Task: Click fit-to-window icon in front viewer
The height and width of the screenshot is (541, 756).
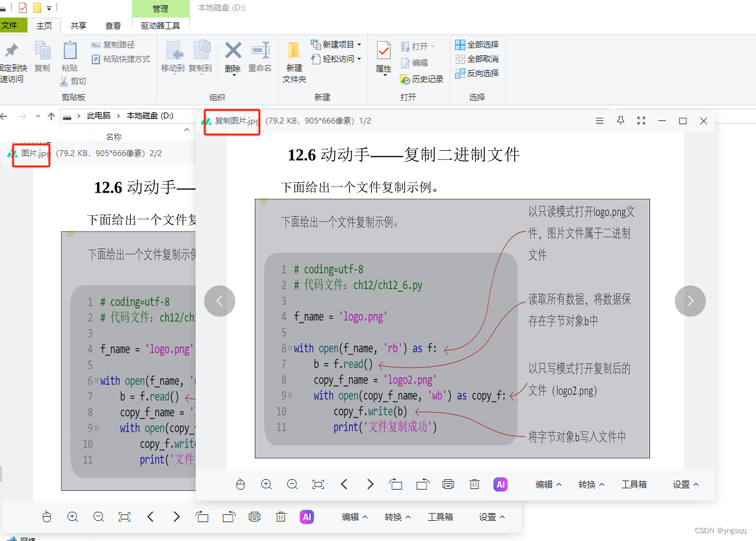Action: pos(319,484)
